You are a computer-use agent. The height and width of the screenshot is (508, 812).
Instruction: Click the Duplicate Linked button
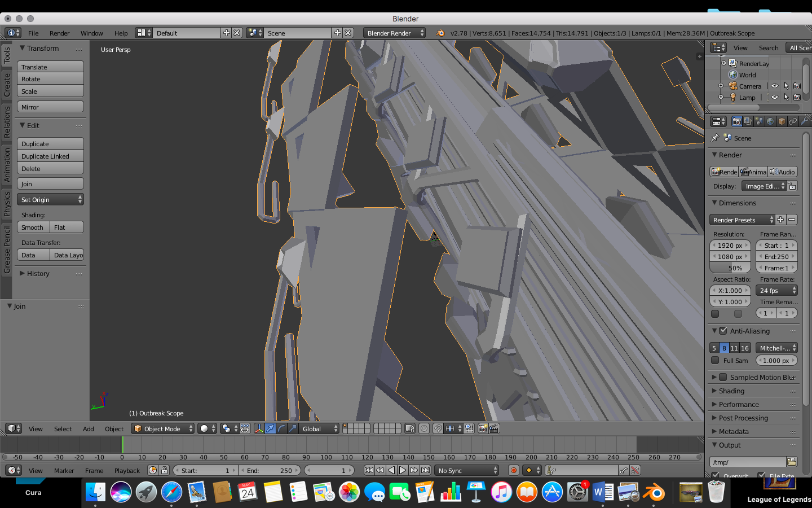pos(50,156)
